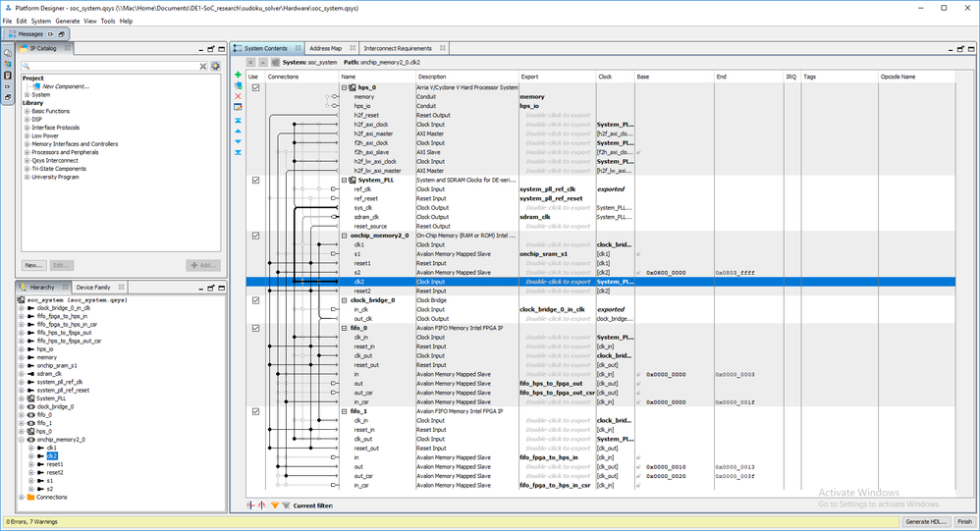Click the move up arrow icon

(x=238, y=131)
